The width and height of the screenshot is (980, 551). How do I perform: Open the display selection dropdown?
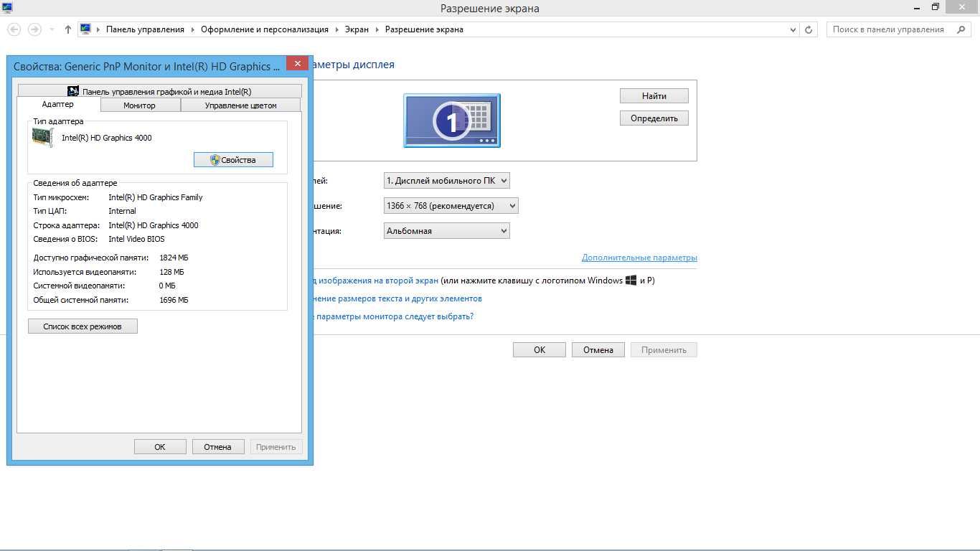coord(447,181)
